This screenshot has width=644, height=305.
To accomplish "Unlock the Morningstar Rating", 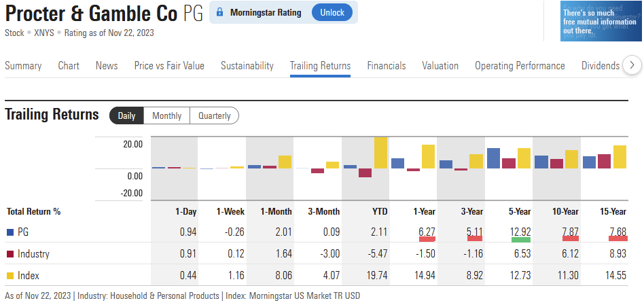I will coord(332,12).
